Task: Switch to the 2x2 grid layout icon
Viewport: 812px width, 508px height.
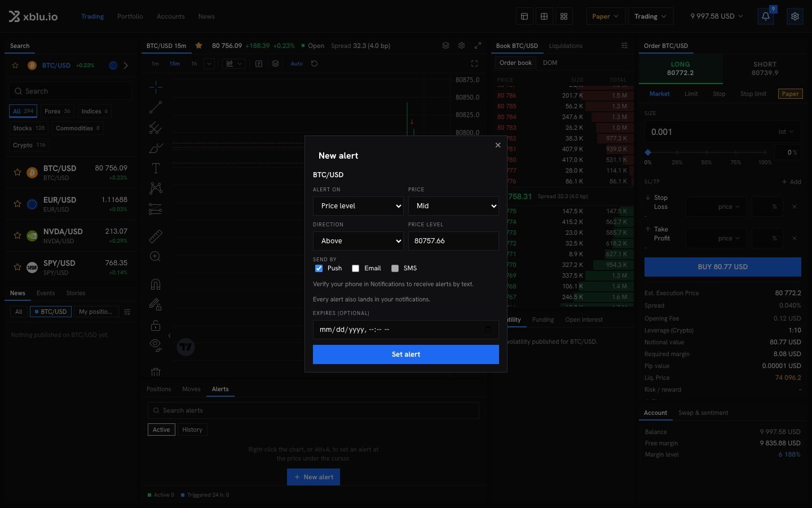Action: click(544, 16)
